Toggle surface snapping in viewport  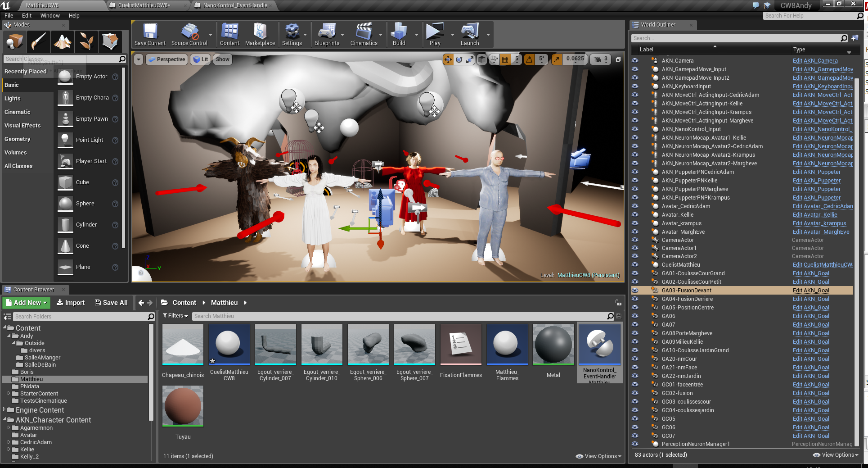[x=494, y=59]
